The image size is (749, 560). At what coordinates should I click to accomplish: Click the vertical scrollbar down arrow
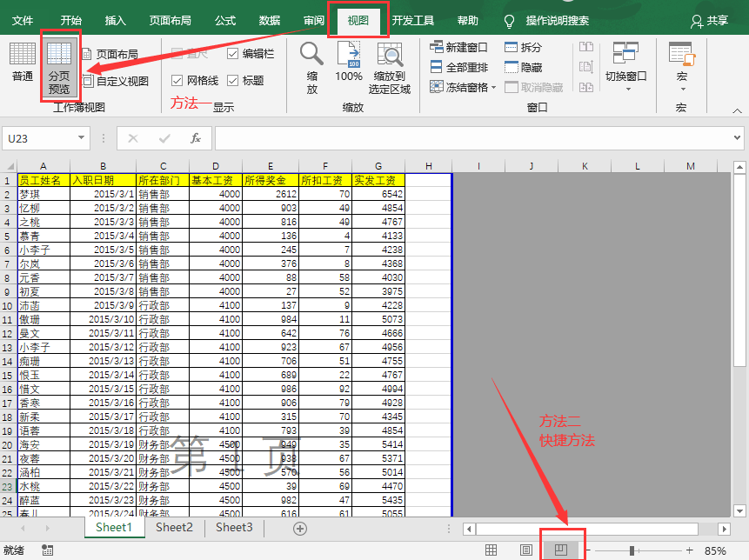(x=739, y=510)
